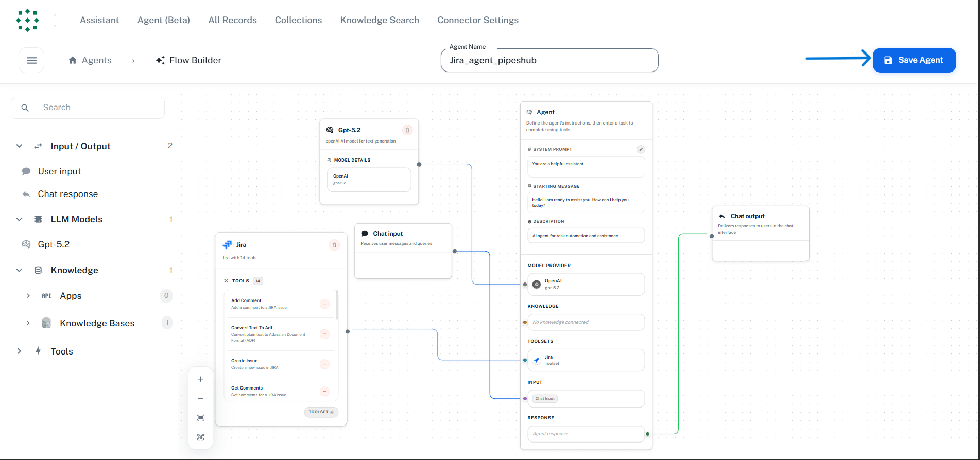Go to All Records

point(233,20)
